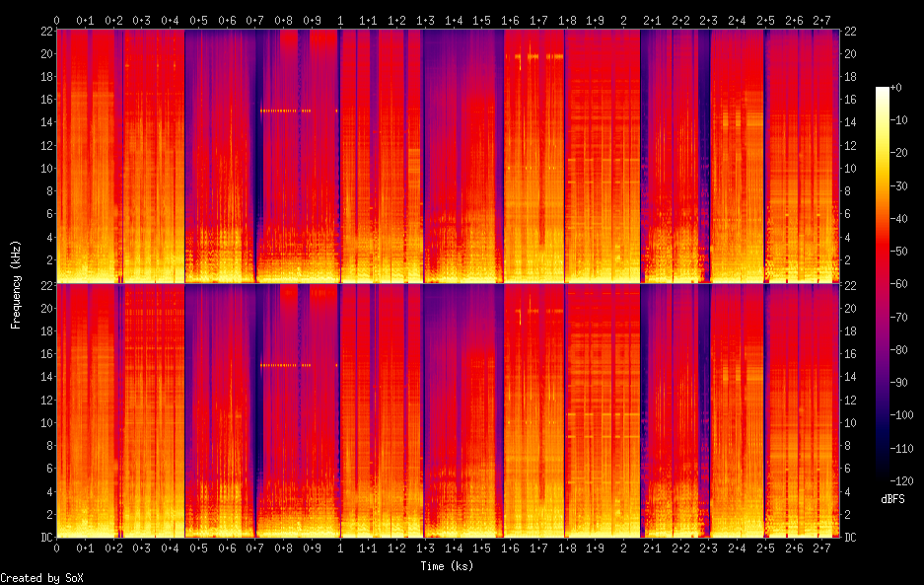Select the white top of the dBFS color bar

(x=882, y=91)
